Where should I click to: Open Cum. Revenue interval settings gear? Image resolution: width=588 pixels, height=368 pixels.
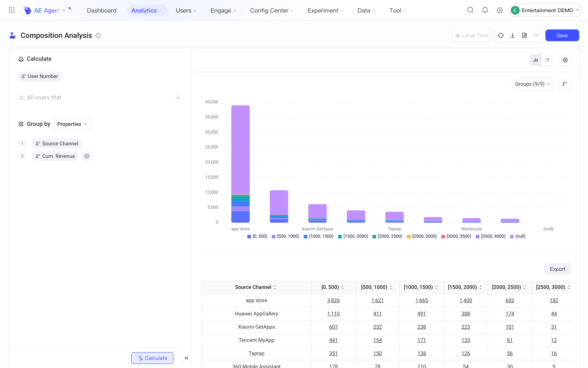coord(87,156)
